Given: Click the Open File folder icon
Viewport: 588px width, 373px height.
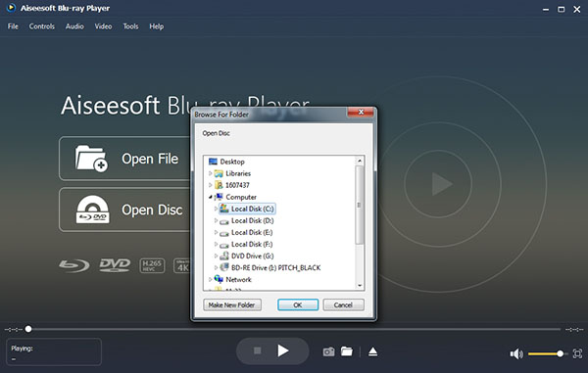Looking at the screenshot, I should pyautogui.click(x=91, y=159).
